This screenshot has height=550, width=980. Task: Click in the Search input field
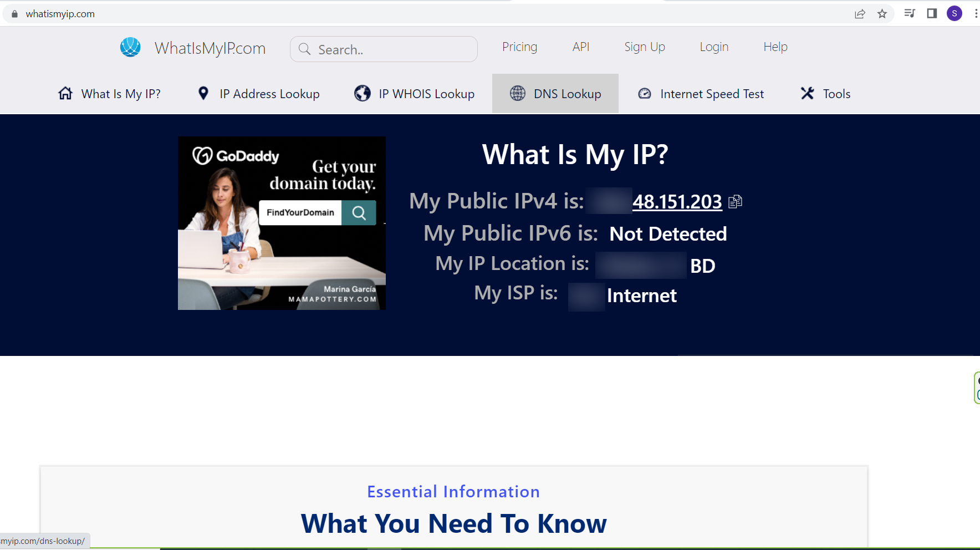click(x=384, y=49)
